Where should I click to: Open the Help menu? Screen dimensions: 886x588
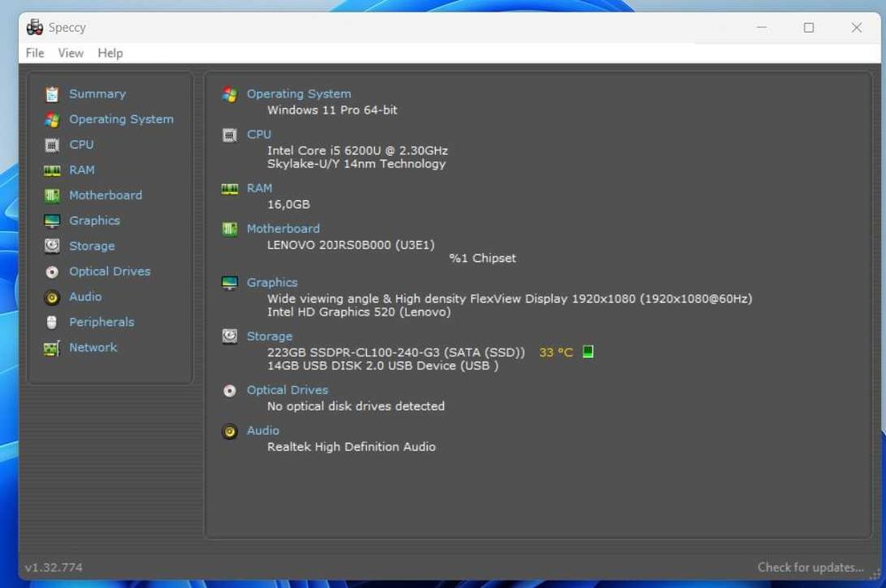(x=110, y=53)
